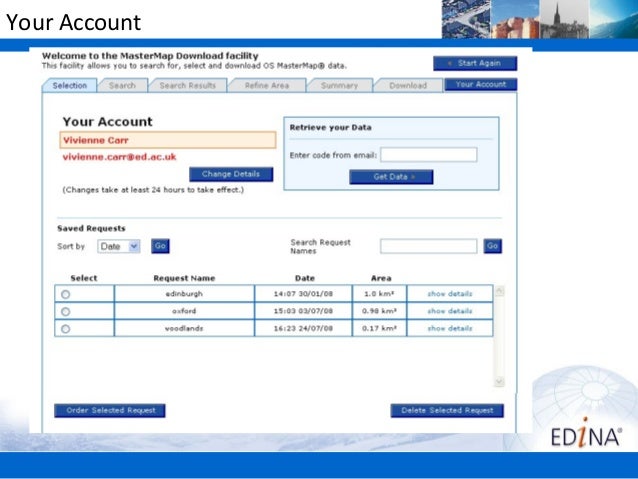Open the Selection tab

(70, 85)
